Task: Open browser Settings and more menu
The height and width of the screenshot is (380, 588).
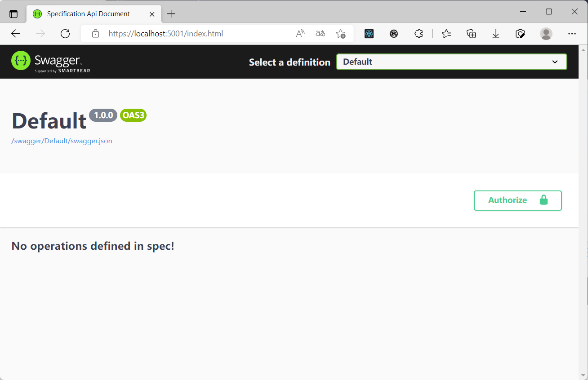Action: [572, 34]
